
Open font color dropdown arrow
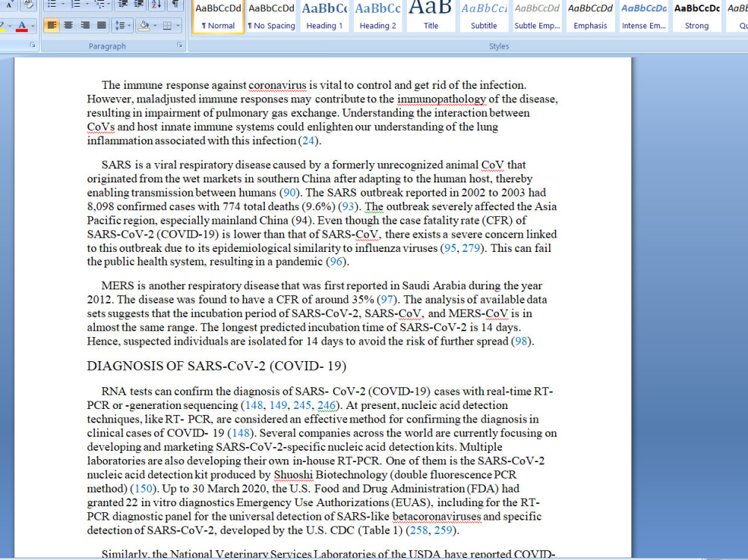[32, 25]
